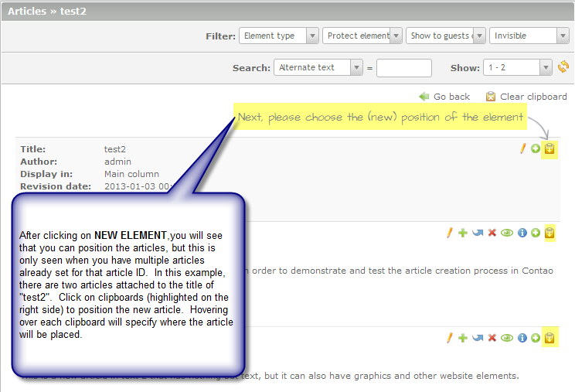Paste at top using the test2 header clipboard icon
The height and width of the screenshot is (392, 575).
[x=549, y=149]
